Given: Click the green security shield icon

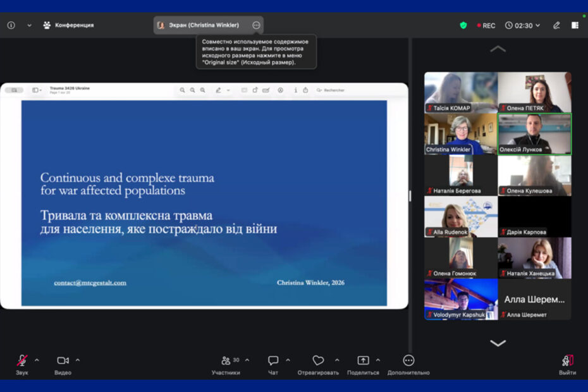Looking at the screenshot, I should (463, 25).
